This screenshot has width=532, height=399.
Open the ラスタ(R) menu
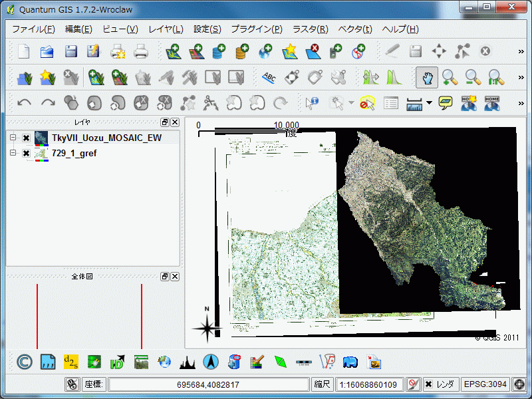[x=310, y=29]
